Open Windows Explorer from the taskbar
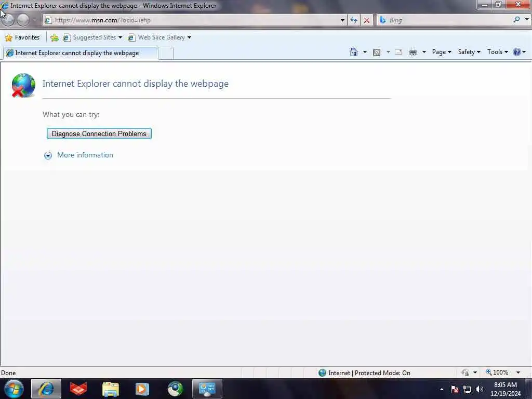Viewport: 532px width, 399px height. [111, 389]
